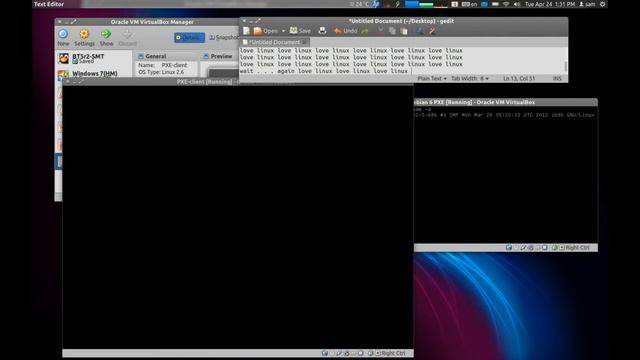Select the BT5r2-SMT virtual machine

pyautogui.click(x=94, y=58)
